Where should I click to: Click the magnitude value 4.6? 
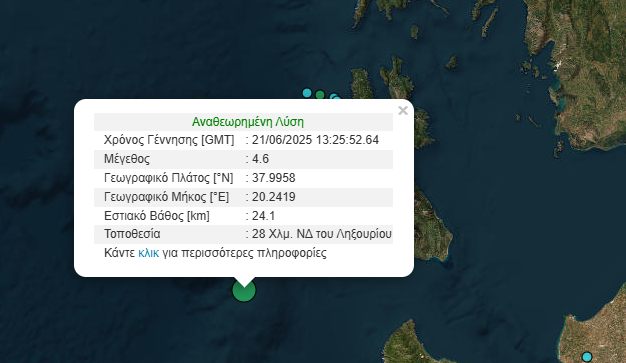(x=260, y=159)
